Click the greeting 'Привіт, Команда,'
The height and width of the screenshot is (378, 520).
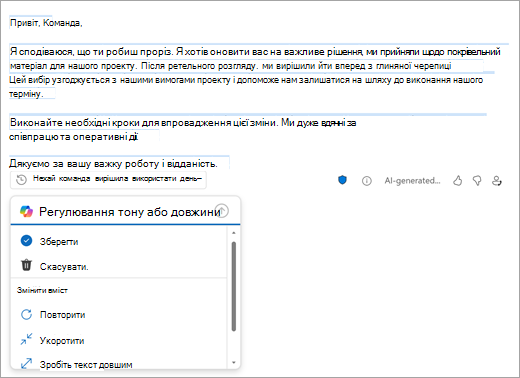tap(46, 23)
